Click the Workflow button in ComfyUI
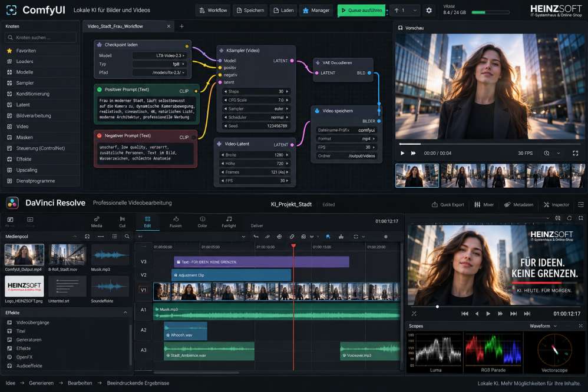Viewport: 588px width, 392px height. point(213,11)
